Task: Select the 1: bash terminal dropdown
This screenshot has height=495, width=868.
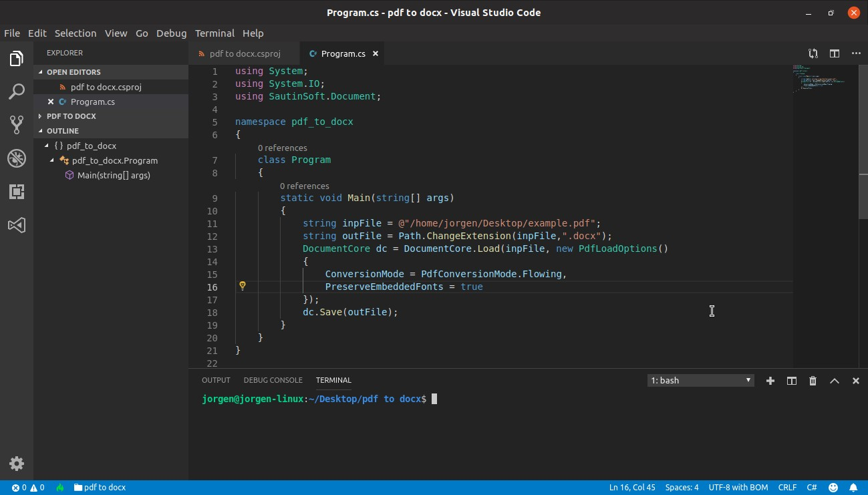Action: pyautogui.click(x=701, y=380)
